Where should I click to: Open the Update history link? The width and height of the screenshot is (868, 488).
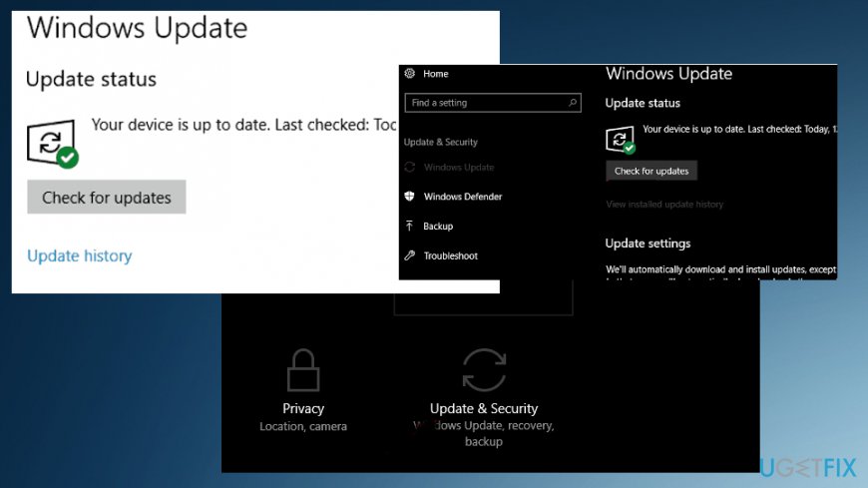tap(80, 255)
